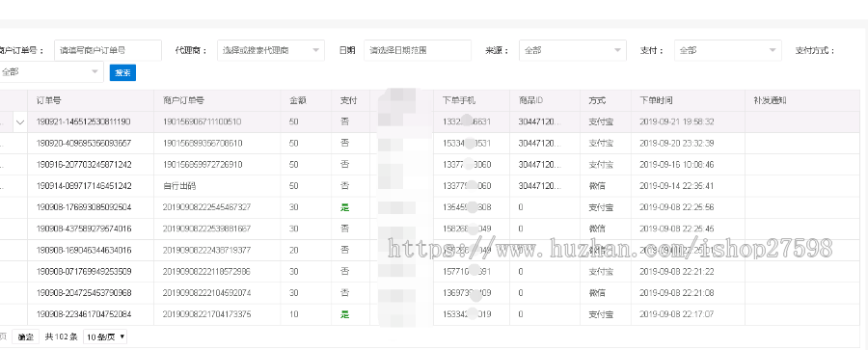Image resolution: width=868 pixels, height=350 pixels.
Task: Click order time 2019-09-08 22:21:08
Action: 676,293
